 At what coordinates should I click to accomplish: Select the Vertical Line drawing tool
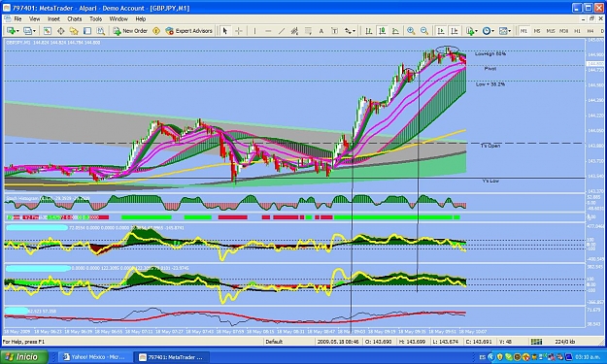[x=254, y=31]
